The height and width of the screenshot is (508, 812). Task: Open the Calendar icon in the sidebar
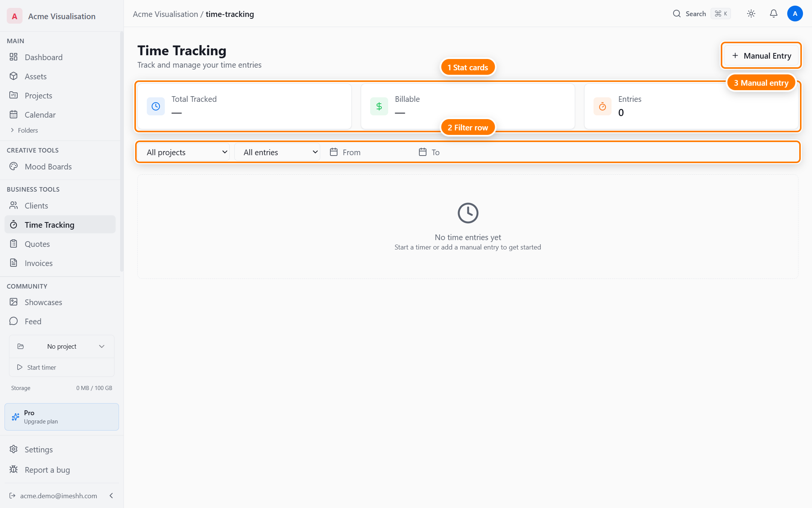(x=14, y=115)
